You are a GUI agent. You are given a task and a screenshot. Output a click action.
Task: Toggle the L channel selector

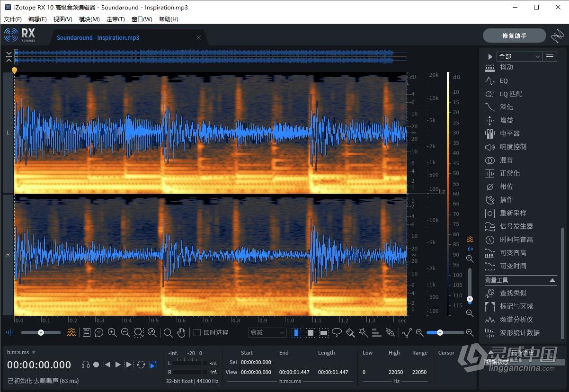click(x=8, y=133)
